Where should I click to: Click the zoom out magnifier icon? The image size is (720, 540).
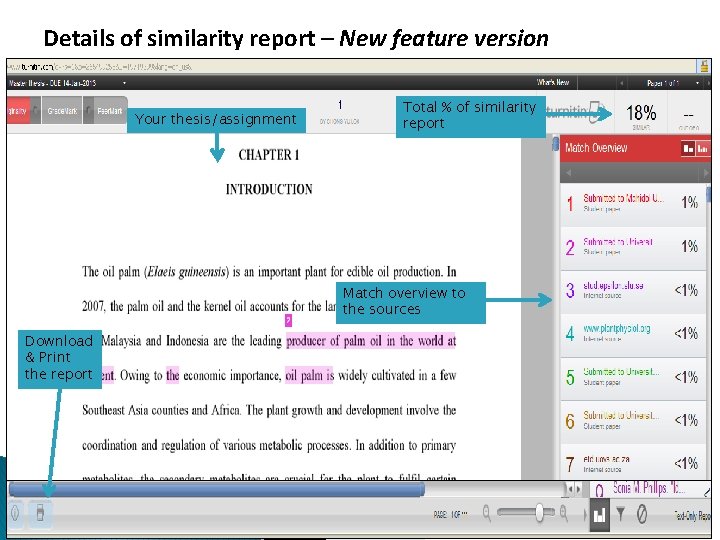point(487,513)
